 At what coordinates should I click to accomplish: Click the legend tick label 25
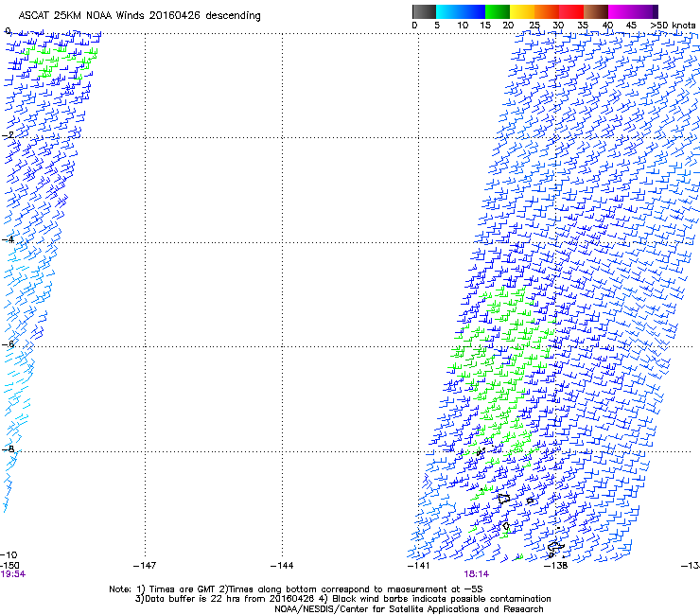[534, 26]
